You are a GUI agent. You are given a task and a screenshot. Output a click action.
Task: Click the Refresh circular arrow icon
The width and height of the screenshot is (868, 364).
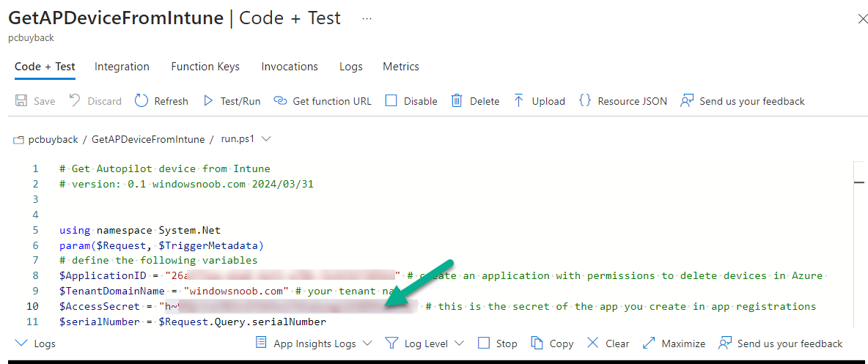point(141,100)
